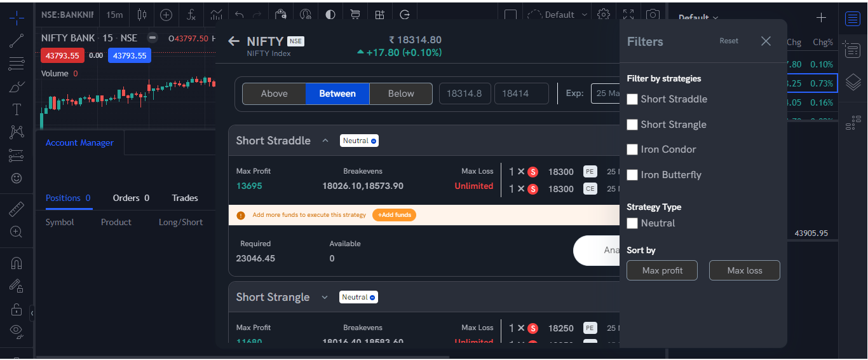Viewport: 868px width, 360px height.
Task: Select the Between price range option
Action: tap(337, 93)
